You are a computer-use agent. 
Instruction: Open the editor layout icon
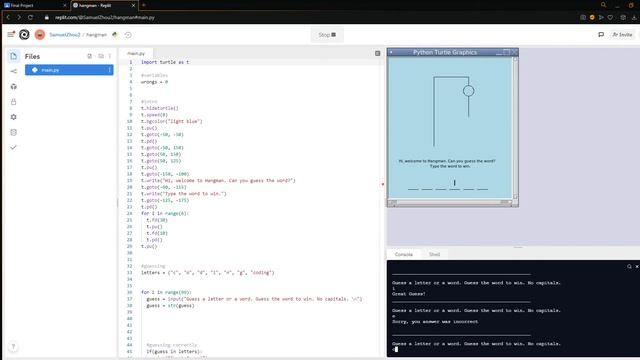[378, 53]
